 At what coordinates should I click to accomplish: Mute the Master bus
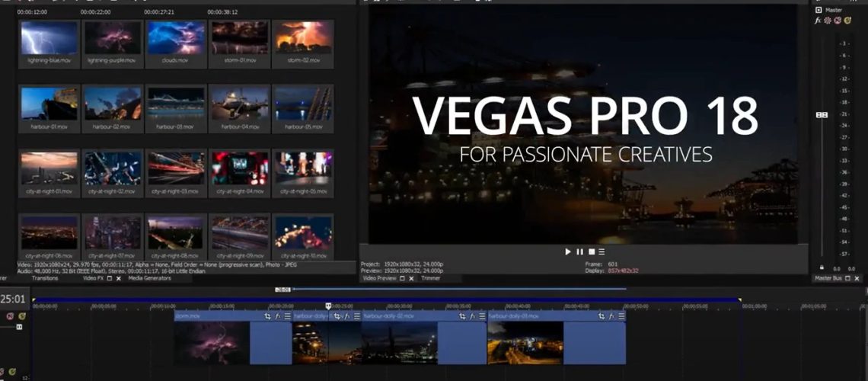[x=838, y=21]
